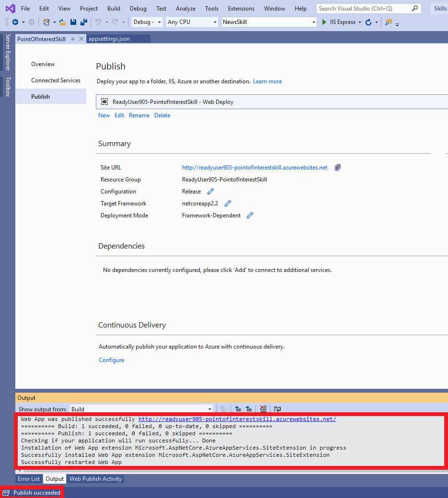This screenshot has width=448, height=498.
Task: Click the Delete publish profile link
Action: pos(162,115)
